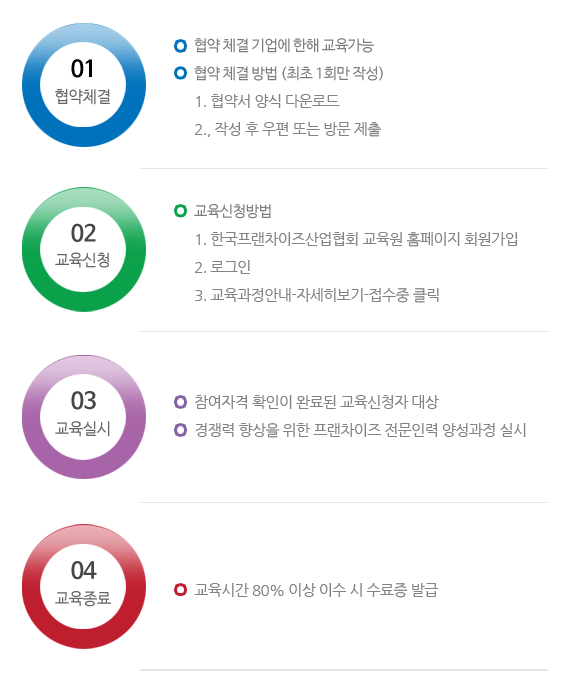Click 협약 체결 방법 (최초 1회만 작성) text

tap(289, 73)
